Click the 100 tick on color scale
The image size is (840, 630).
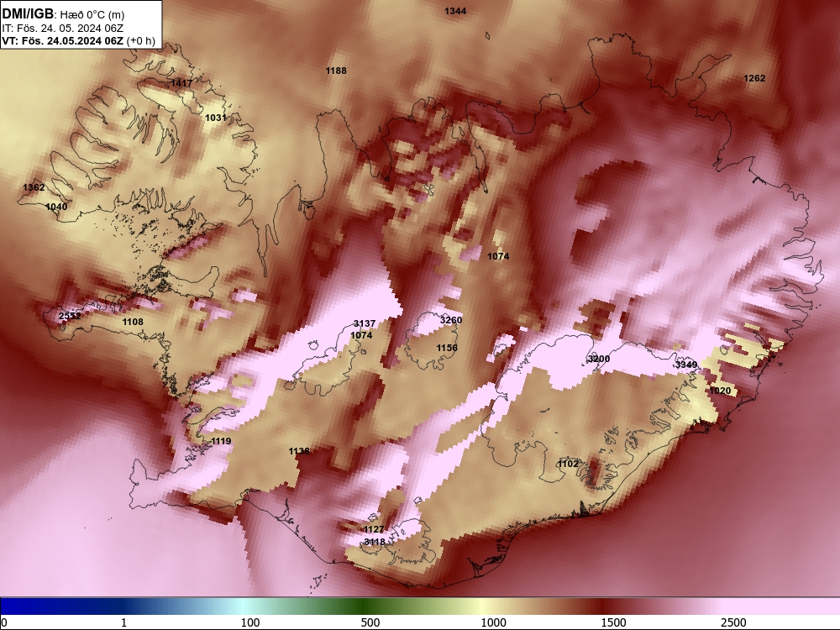(250, 622)
